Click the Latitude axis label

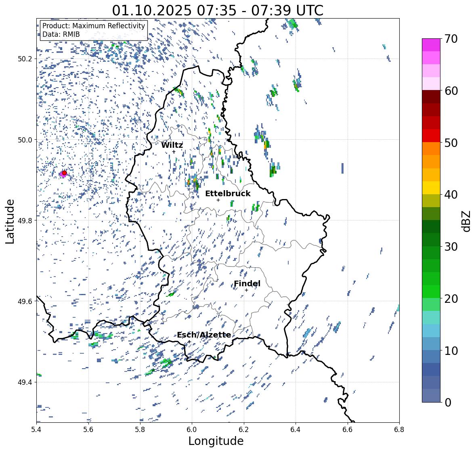10,221
